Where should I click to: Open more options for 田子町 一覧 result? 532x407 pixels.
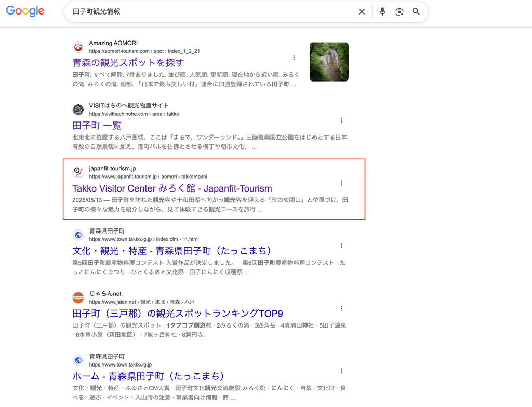point(341,120)
